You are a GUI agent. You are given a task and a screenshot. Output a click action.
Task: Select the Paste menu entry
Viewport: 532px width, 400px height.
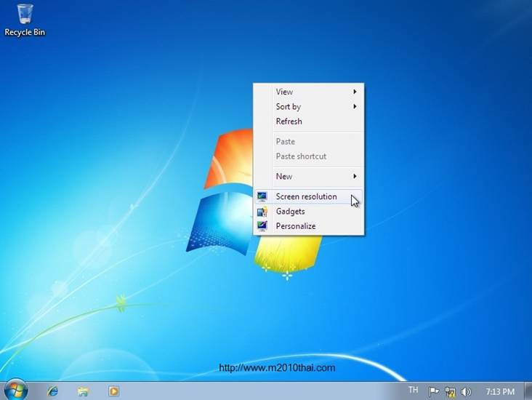[308, 142]
